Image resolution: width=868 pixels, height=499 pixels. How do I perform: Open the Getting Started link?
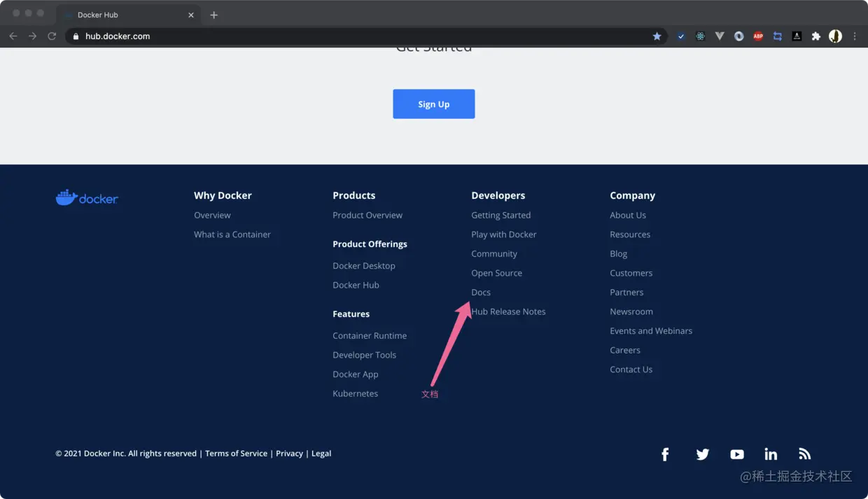501,215
